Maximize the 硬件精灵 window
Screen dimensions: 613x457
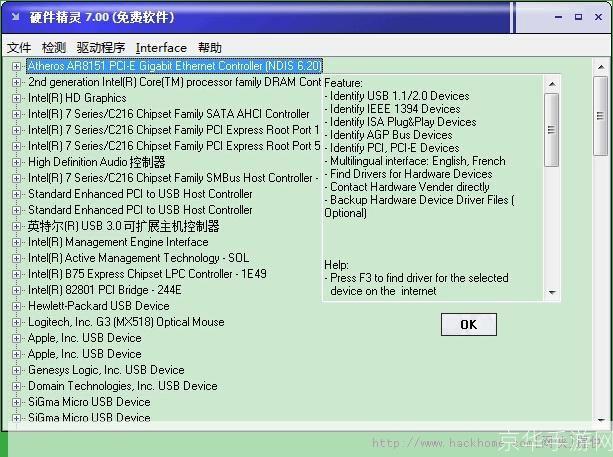579,17
